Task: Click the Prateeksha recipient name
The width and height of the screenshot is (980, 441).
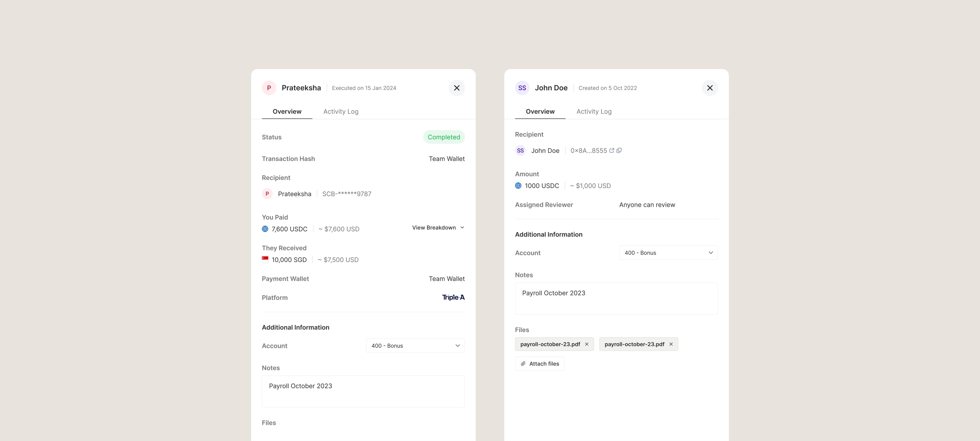Action: [295, 194]
